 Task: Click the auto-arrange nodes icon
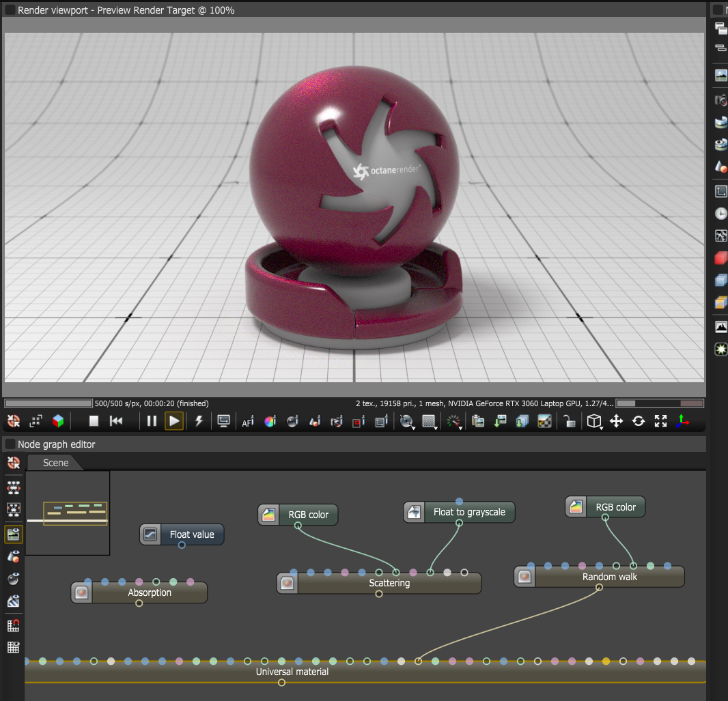pyautogui.click(x=14, y=487)
